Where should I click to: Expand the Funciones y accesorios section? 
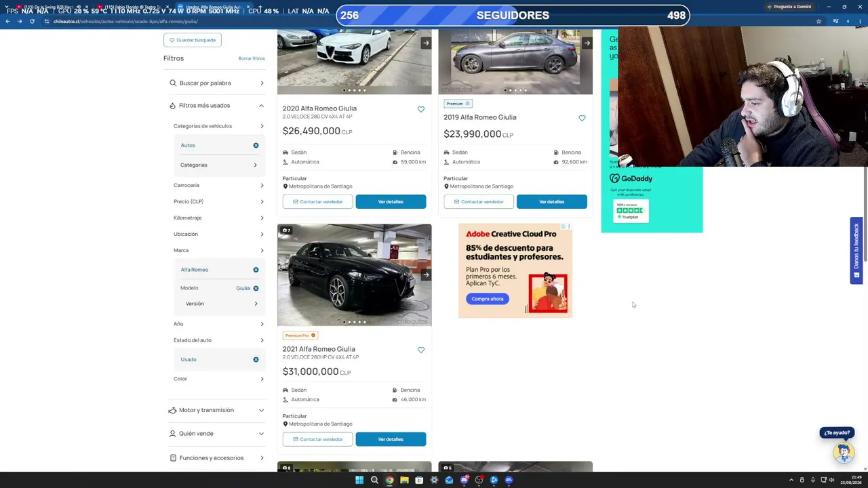217,458
